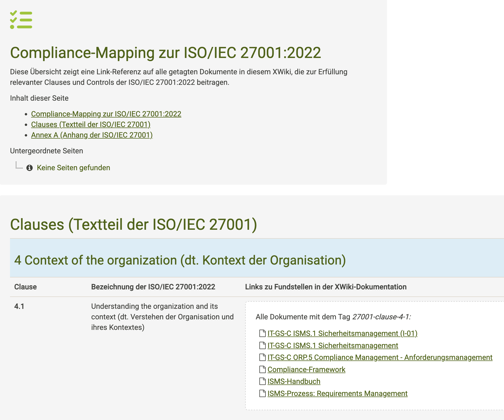The width and height of the screenshot is (504, 420).
Task: Select the Keine Seiten gefunden tree entry
Action: [73, 168]
